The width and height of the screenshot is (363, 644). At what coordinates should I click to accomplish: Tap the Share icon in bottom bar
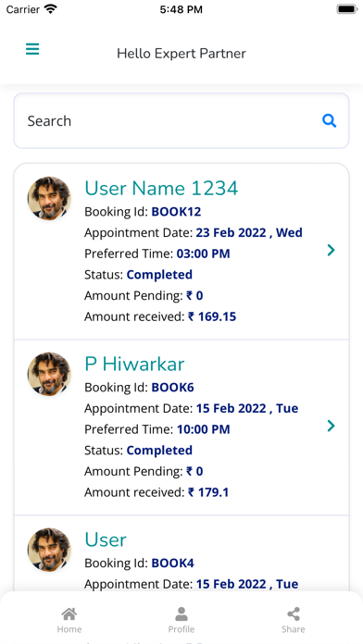point(294,614)
